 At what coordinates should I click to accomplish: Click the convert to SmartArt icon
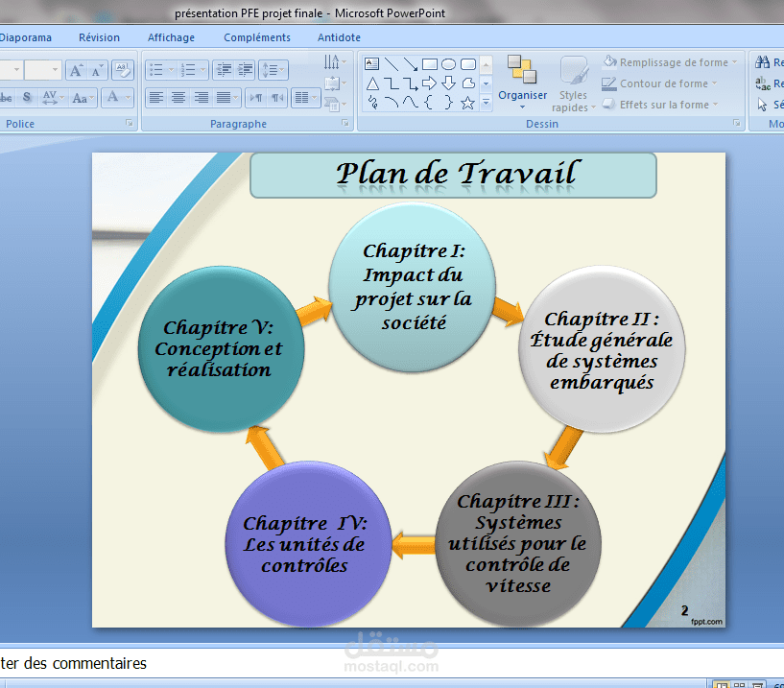[334, 104]
